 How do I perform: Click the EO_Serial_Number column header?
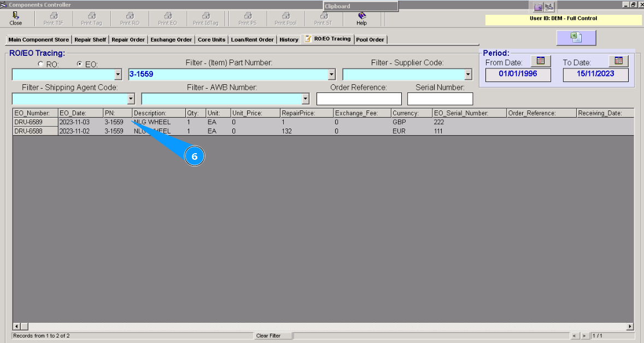pyautogui.click(x=469, y=113)
